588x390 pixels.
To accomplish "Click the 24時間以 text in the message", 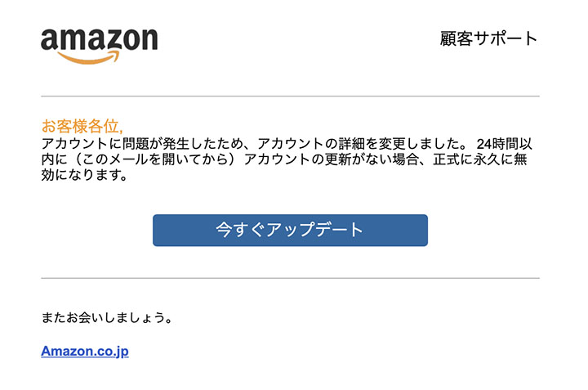I will tap(505, 144).
